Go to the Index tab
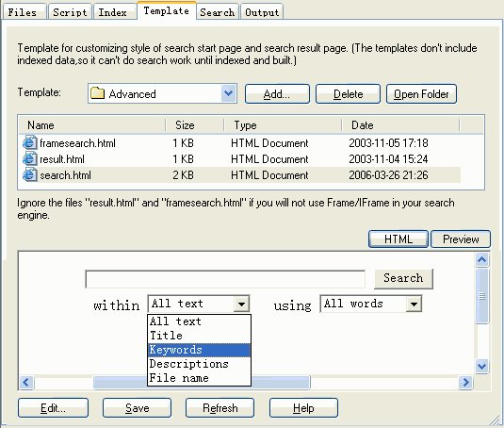The width and height of the screenshot is (504, 428). (114, 12)
